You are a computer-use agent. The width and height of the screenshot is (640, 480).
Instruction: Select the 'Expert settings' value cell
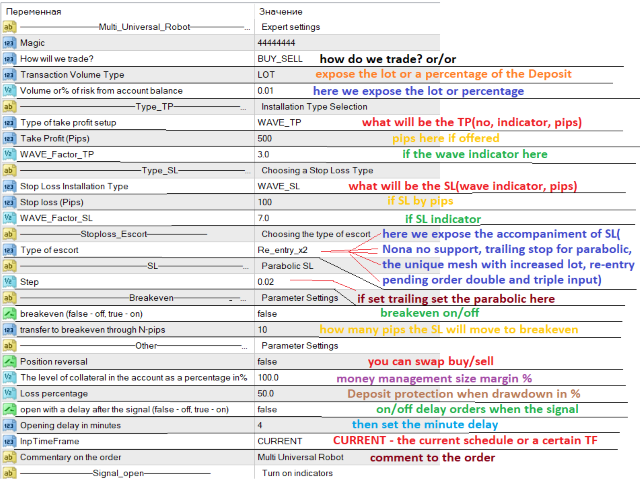[291, 27]
